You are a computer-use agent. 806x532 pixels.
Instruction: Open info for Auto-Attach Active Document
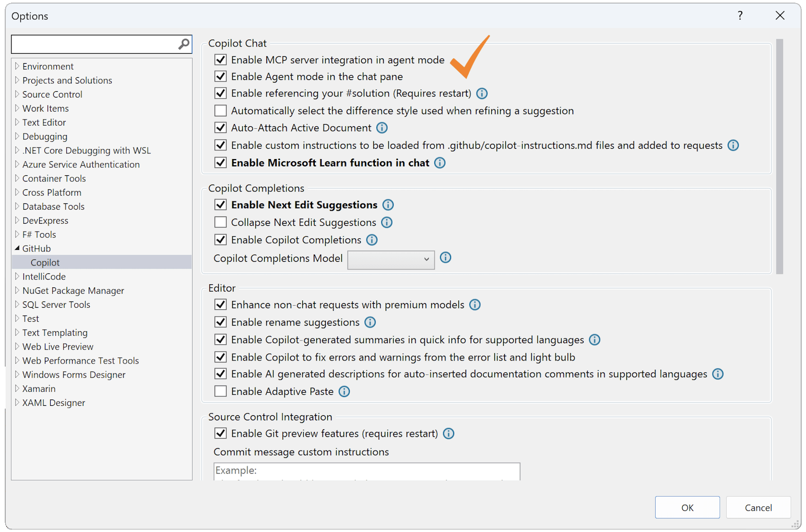382,127
